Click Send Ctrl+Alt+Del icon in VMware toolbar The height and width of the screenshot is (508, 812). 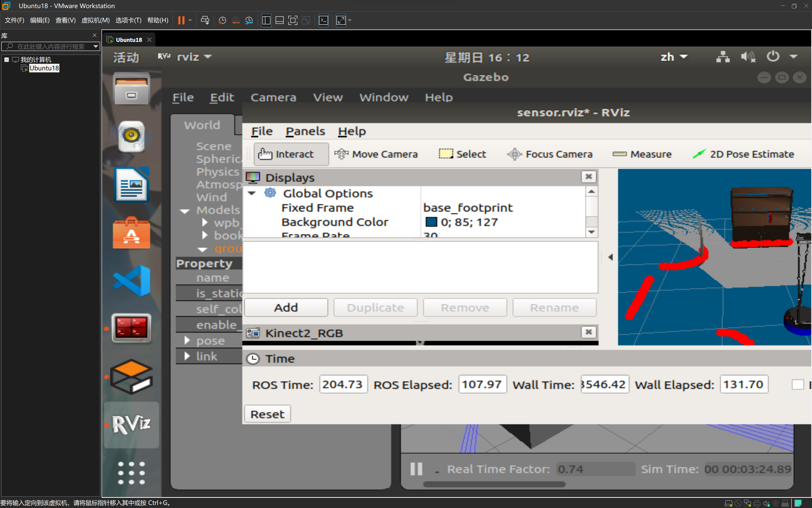pyautogui.click(x=205, y=20)
